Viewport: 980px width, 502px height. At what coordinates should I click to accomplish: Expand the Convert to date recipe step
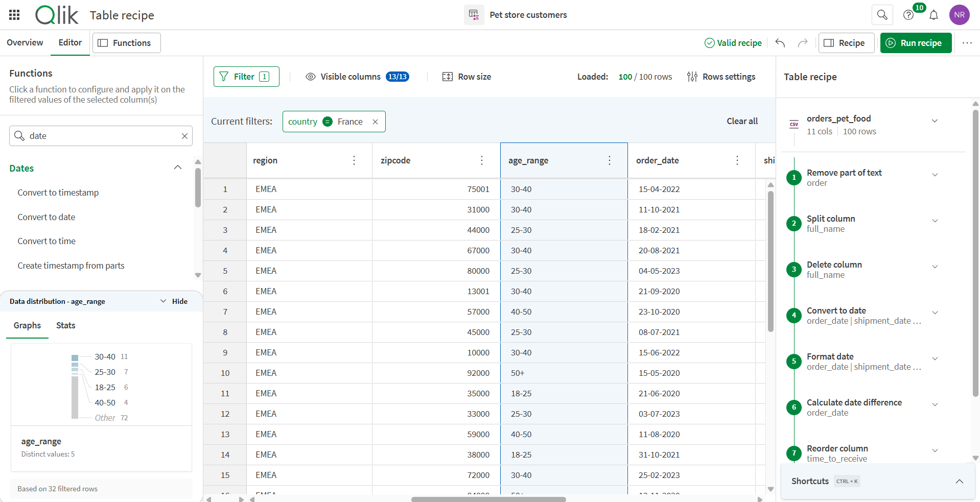coord(935,313)
